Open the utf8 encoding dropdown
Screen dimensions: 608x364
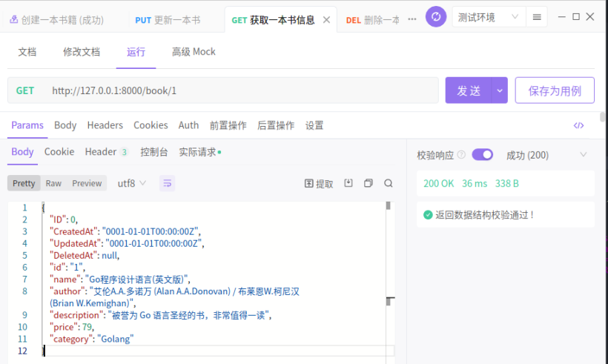132,183
